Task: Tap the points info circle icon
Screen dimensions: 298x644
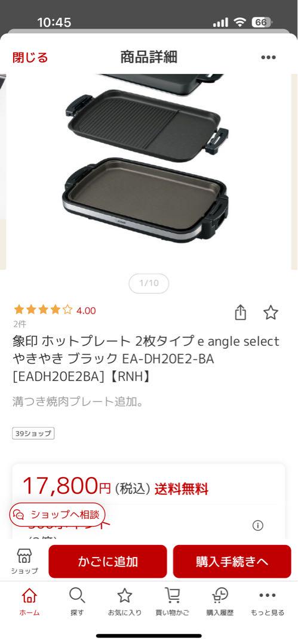Action: point(257,525)
